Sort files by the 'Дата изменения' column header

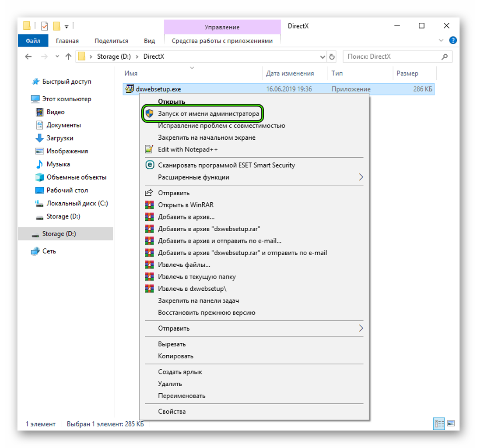point(290,73)
